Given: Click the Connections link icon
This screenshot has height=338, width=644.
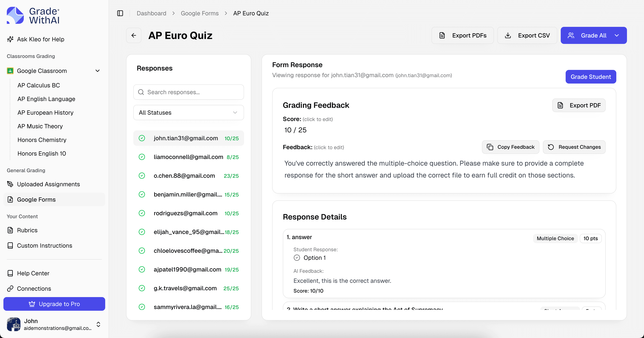Looking at the screenshot, I should tap(10, 288).
